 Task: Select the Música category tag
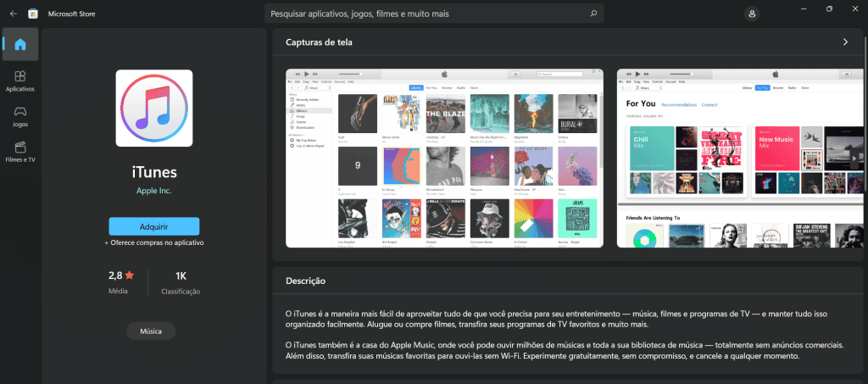coord(151,331)
